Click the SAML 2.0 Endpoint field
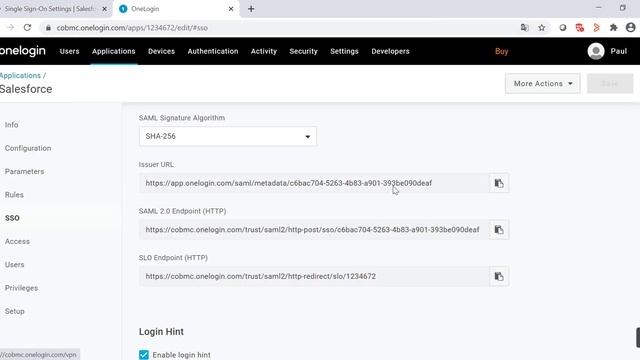 tap(314, 230)
